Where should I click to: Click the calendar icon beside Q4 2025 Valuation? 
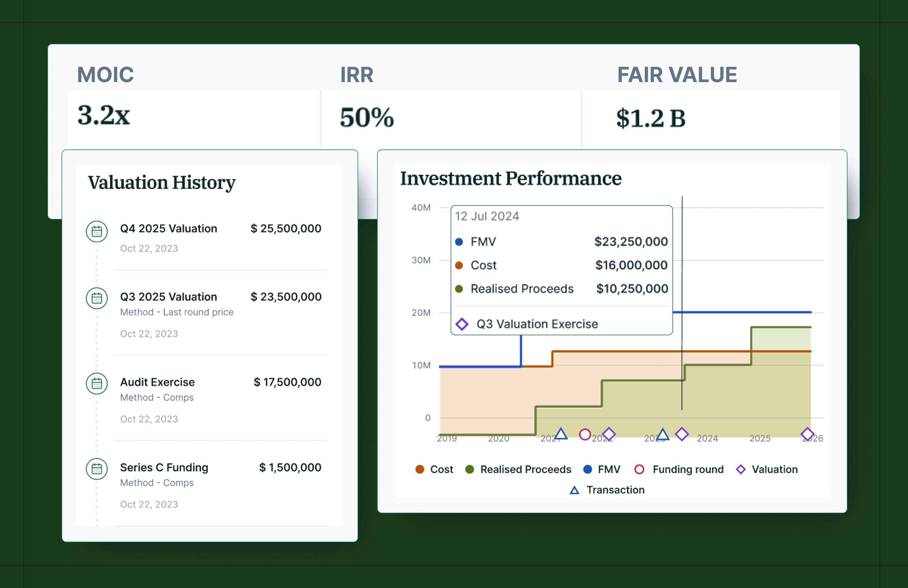(97, 231)
